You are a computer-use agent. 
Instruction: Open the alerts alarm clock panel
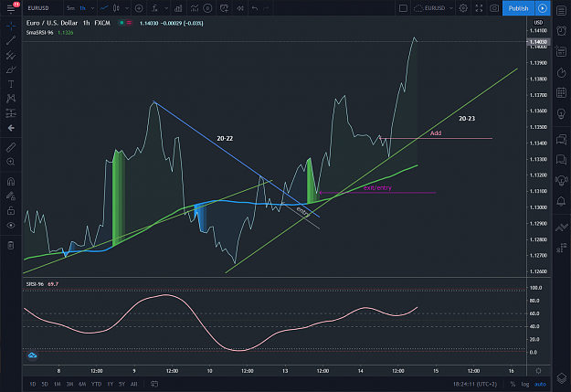click(561, 31)
